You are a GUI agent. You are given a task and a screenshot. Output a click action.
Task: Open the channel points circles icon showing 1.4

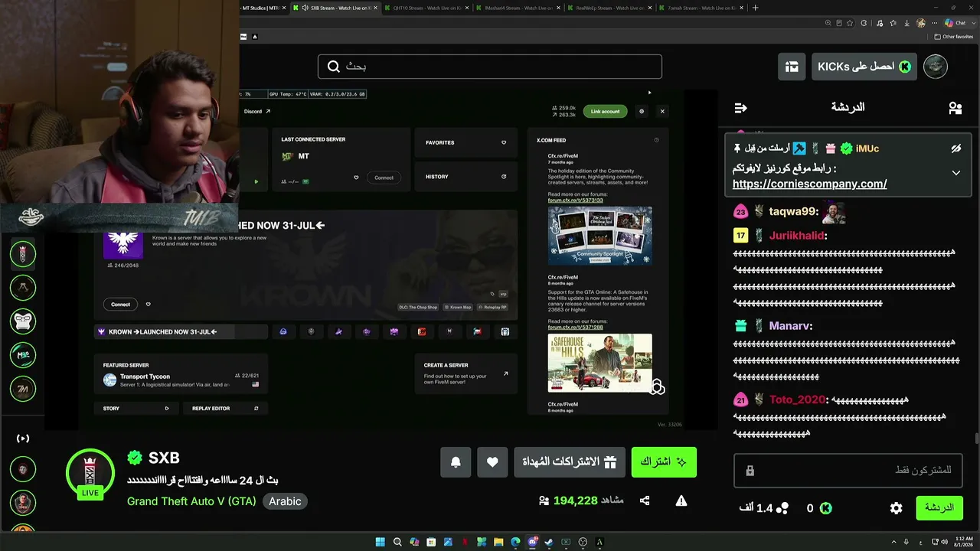[782, 508]
